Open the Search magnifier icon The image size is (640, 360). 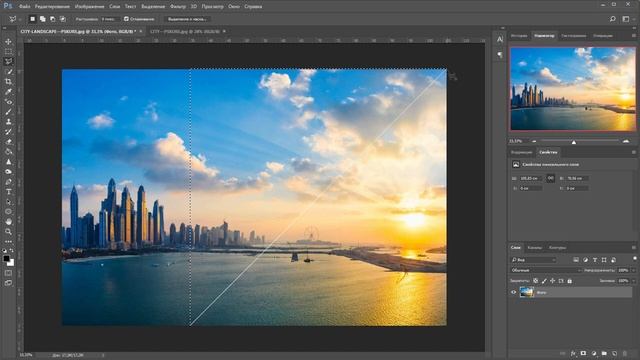(612, 19)
